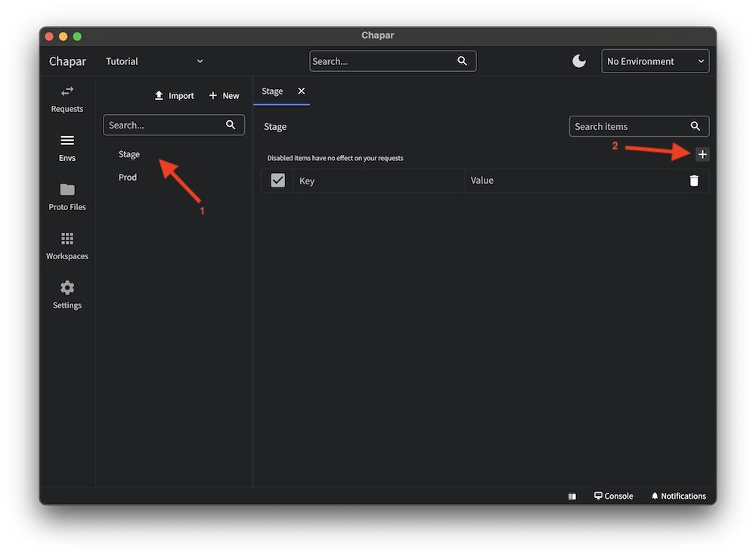Open the Notifications panel
Screen dimensions: 756x557
click(x=678, y=496)
